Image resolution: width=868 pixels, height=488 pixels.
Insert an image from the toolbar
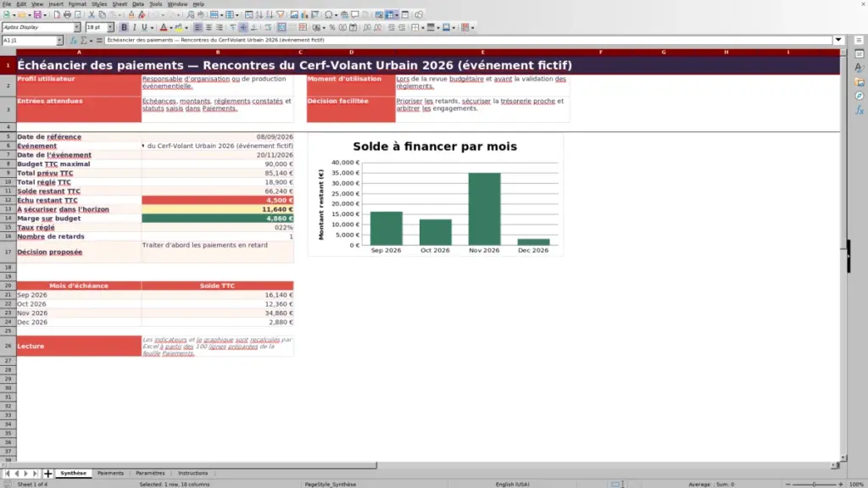click(294, 15)
